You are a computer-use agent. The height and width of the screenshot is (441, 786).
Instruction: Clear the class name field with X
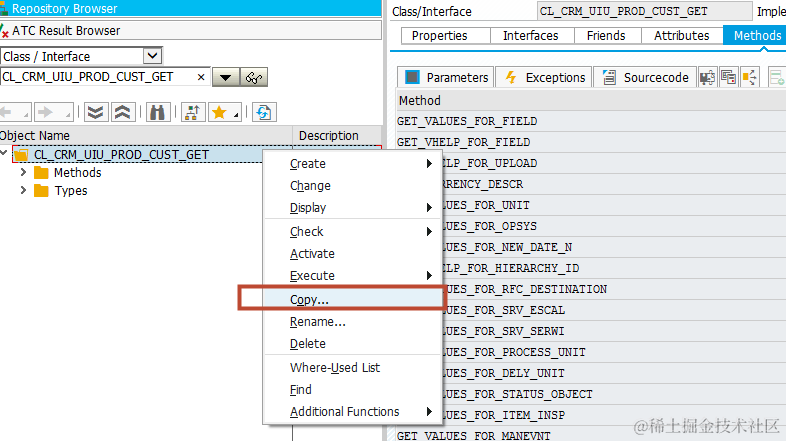[201, 77]
